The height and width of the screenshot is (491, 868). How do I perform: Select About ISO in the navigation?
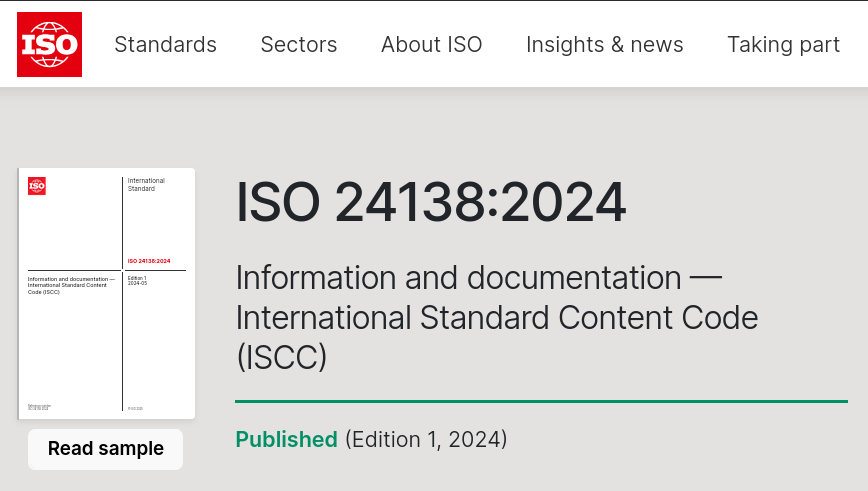click(432, 44)
